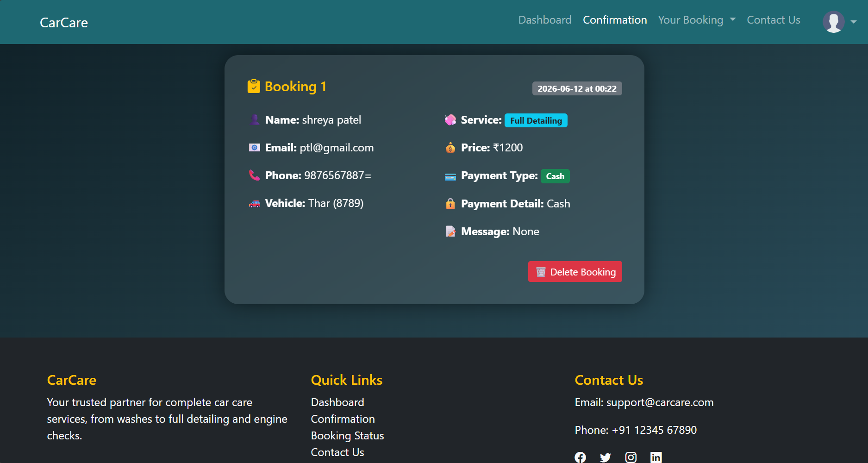Viewport: 868px width, 463px height.
Task: Click the money bag icon beside Price
Action: (450, 148)
